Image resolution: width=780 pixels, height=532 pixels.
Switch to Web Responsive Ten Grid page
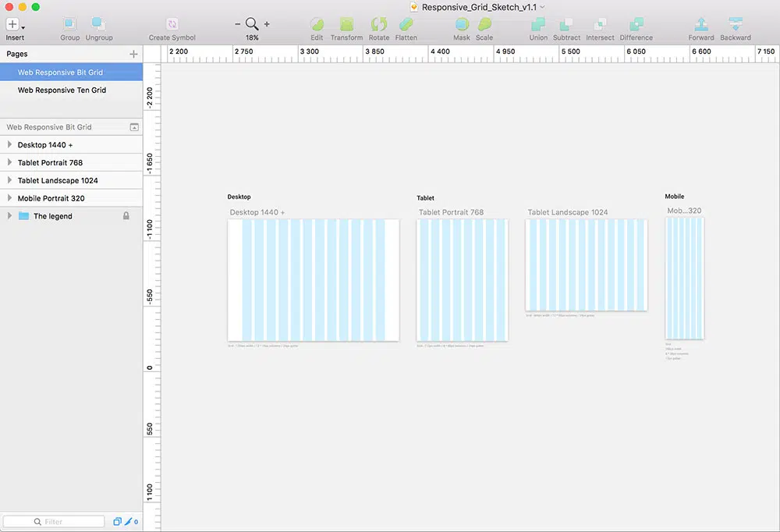click(x=62, y=90)
